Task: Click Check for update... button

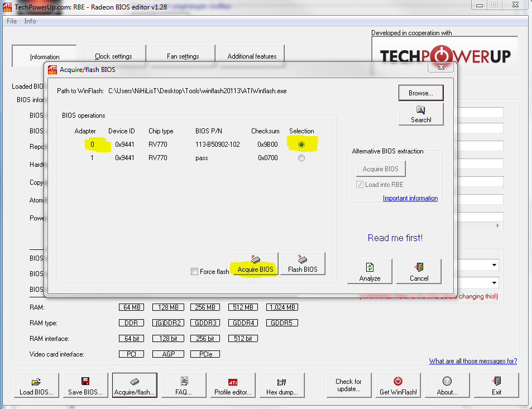Action: coord(349,385)
